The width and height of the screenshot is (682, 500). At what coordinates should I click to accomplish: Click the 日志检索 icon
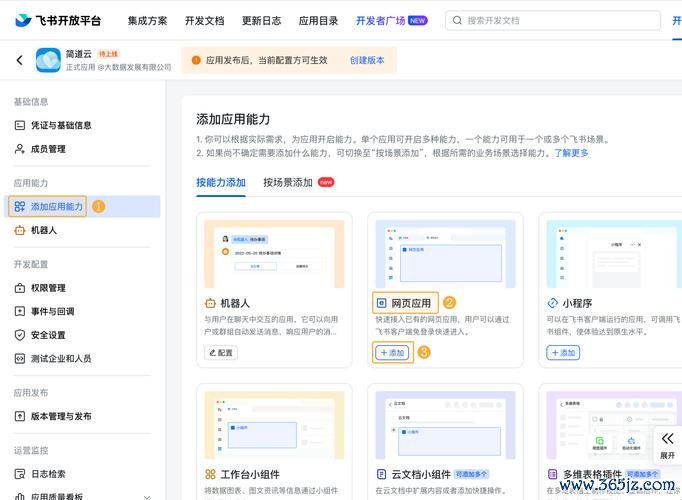[x=20, y=474]
